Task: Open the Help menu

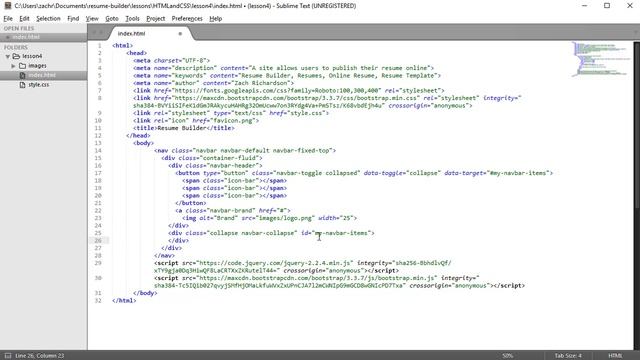Action: click(216, 18)
